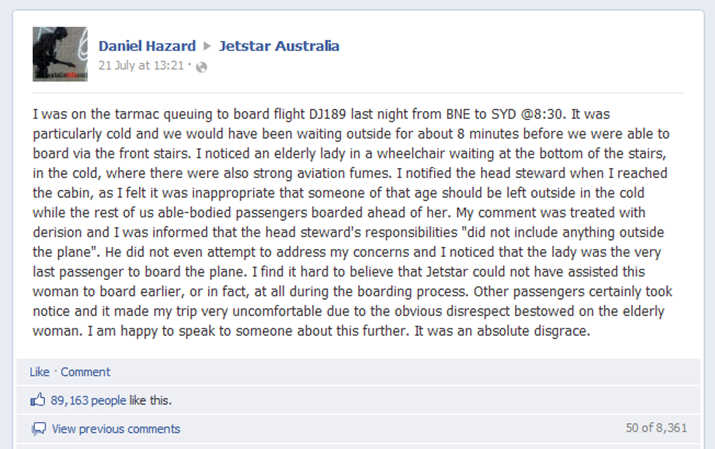Show the 89,163 people who like this
Screen dimensions: 715x449
[x=88, y=400]
